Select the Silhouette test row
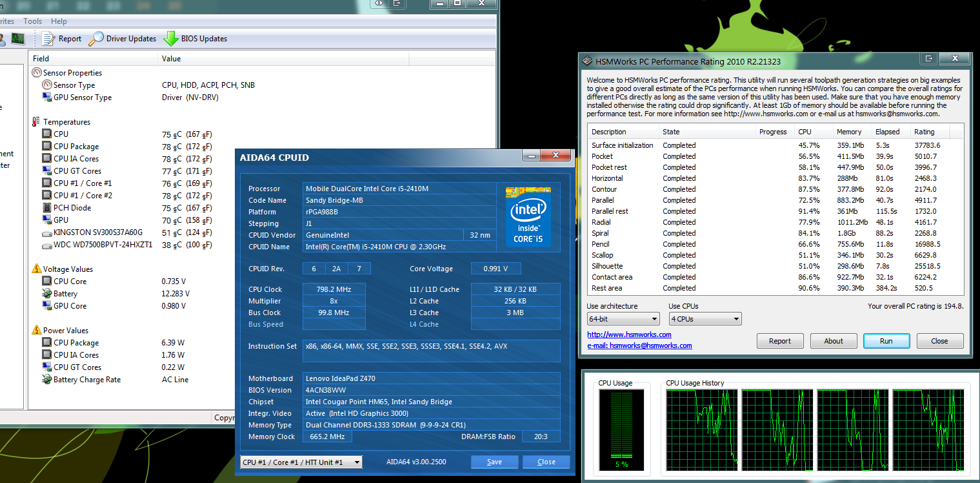Screen dimensions: 980x483 pyautogui.click(x=775, y=266)
